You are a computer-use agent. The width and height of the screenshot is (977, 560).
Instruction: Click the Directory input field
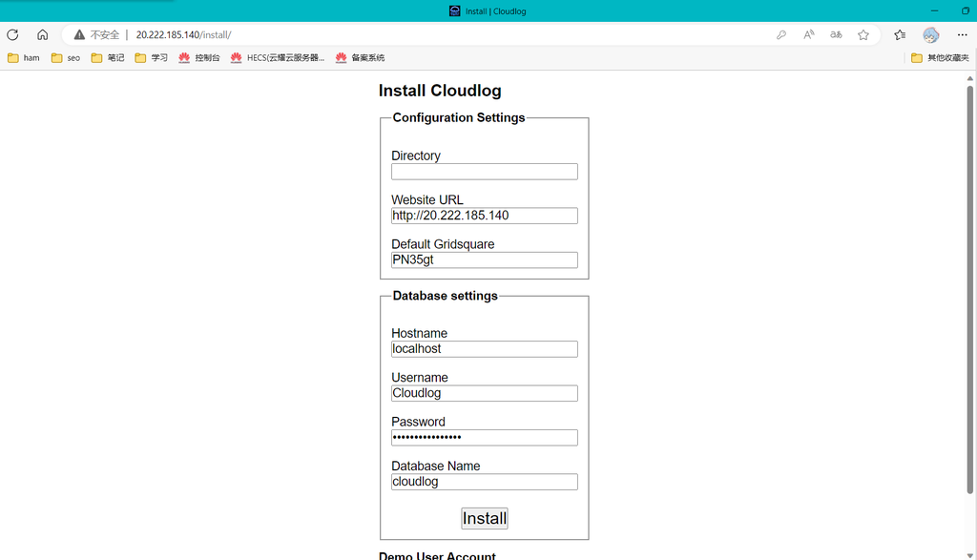click(x=484, y=172)
